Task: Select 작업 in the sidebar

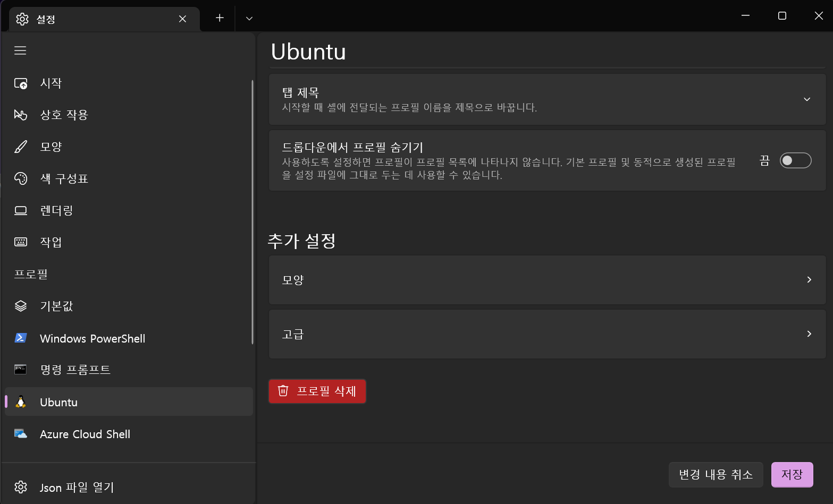Action: pyautogui.click(x=129, y=242)
